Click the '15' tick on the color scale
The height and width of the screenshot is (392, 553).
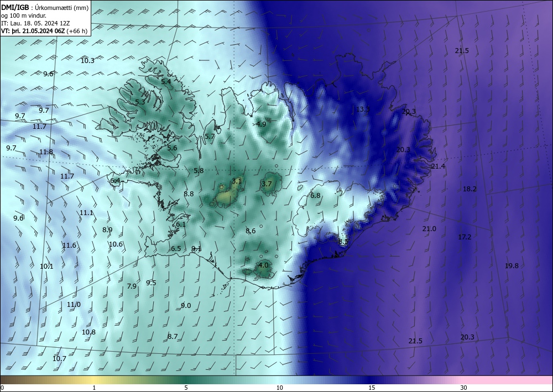pos(372,388)
